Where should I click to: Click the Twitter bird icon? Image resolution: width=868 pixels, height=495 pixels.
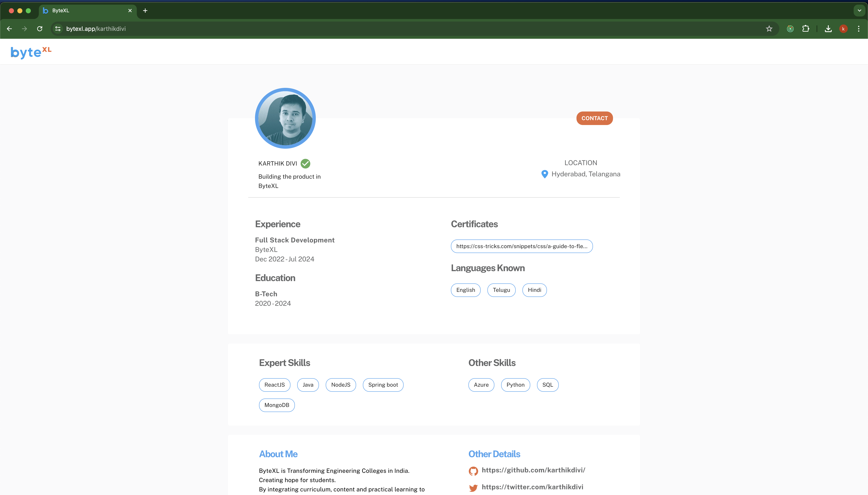[473, 488]
